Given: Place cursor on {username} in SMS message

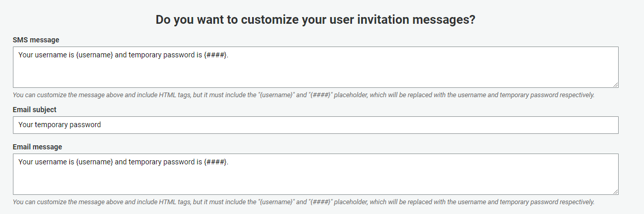Looking at the screenshot, I should tap(94, 55).
